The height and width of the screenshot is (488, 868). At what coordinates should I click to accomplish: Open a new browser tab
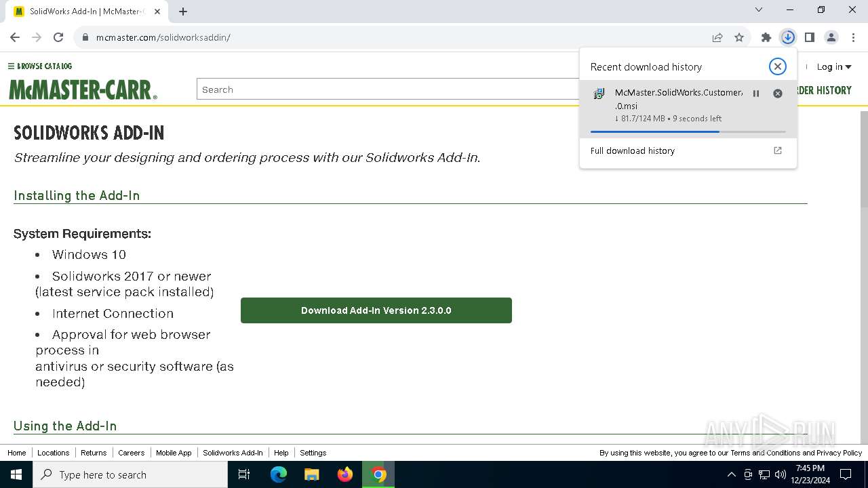click(183, 12)
